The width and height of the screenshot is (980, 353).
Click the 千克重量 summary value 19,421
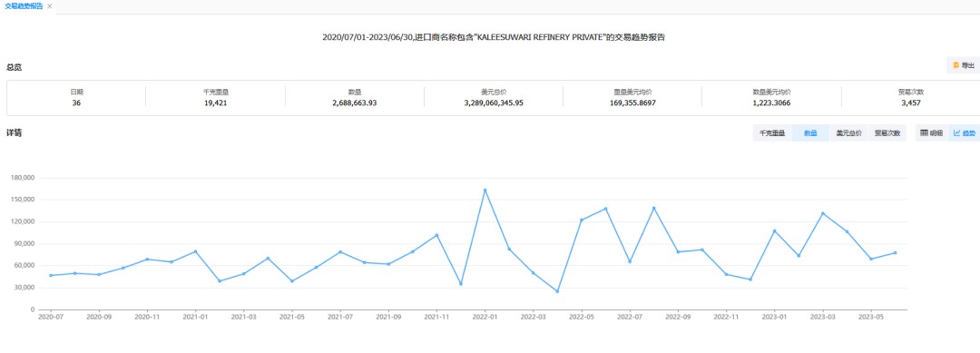point(215,103)
